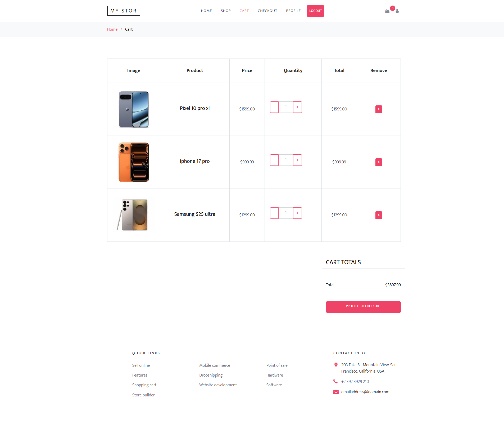Viewport: 504px width, 425px height.
Task: Click the email address contact link
Action: (365, 392)
